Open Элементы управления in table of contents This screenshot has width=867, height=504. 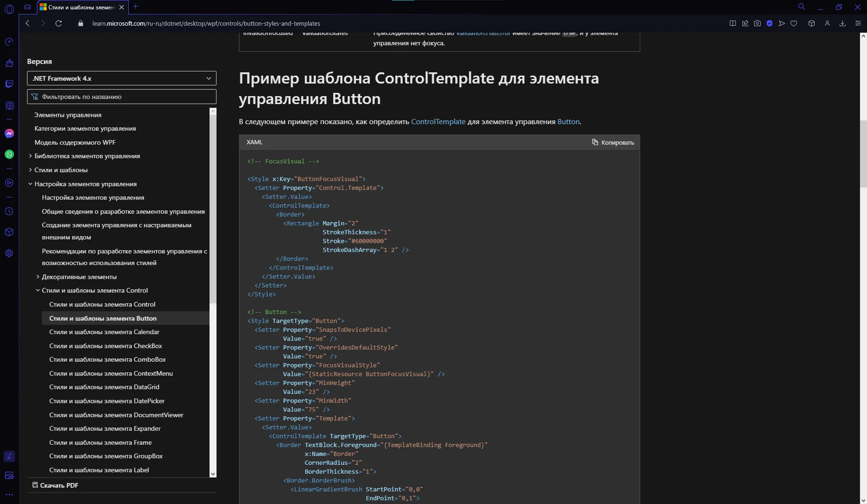coord(68,115)
